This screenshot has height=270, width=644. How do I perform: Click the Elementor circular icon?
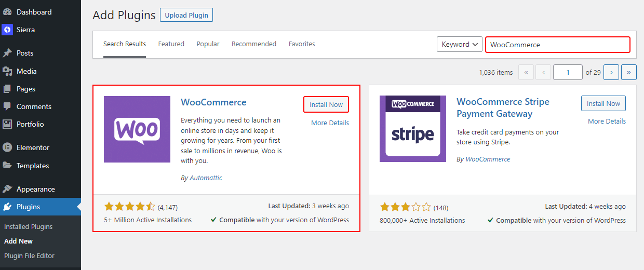pos(7,147)
